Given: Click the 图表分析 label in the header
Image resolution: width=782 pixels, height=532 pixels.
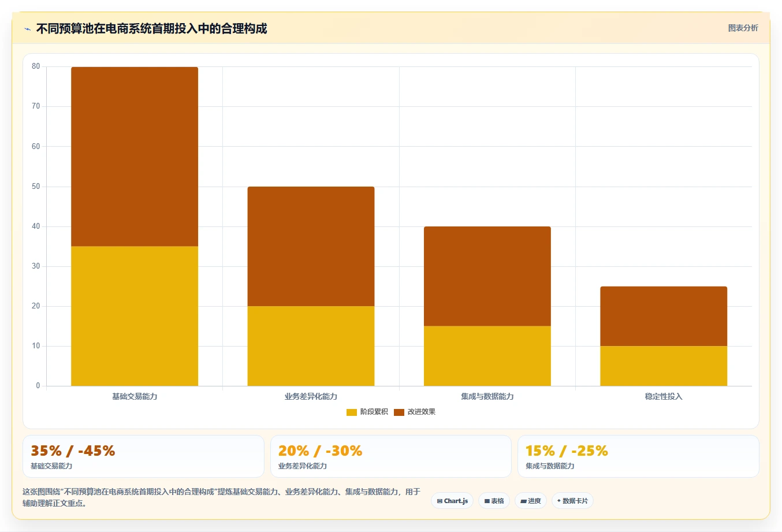Looking at the screenshot, I should [743, 28].
